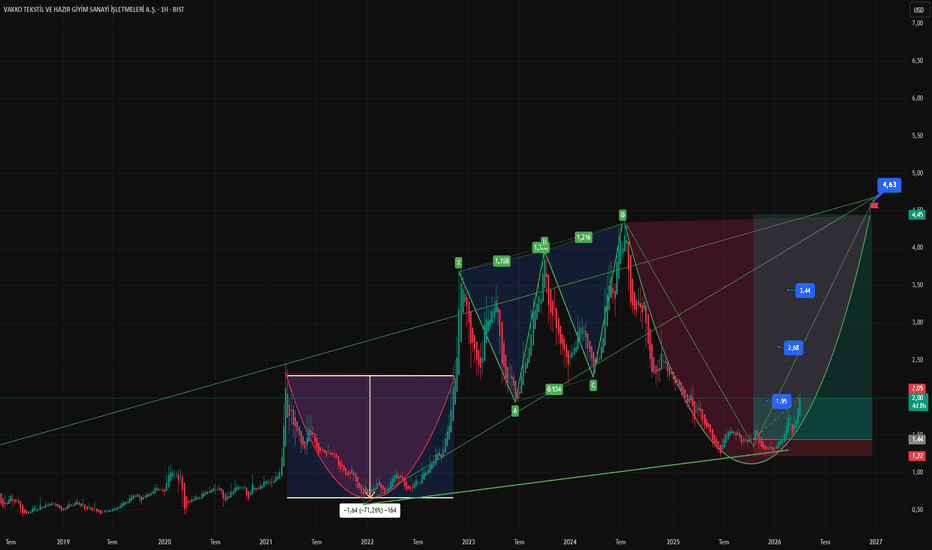The height and width of the screenshot is (550, 932).
Task: Select the blue 4,63 price callout
Action: click(x=889, y=185)
